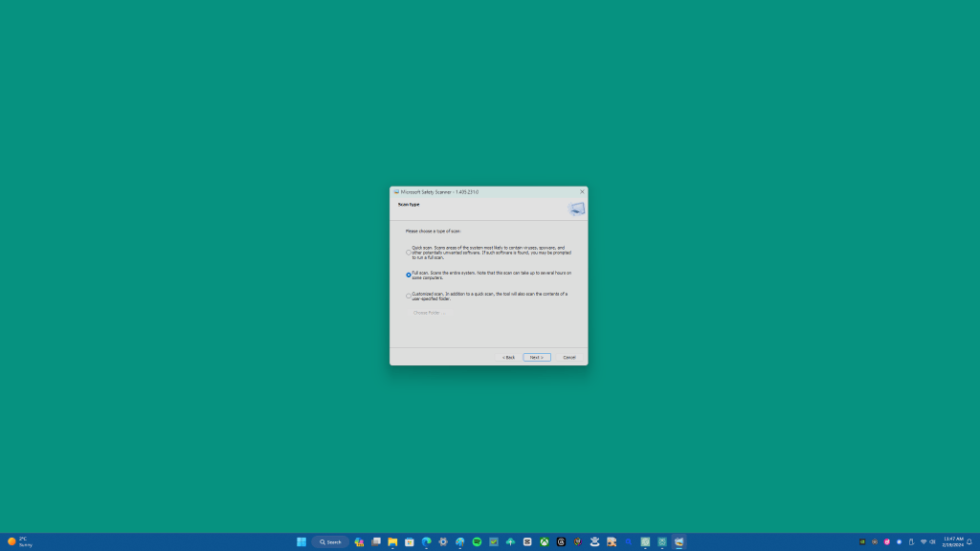
Task: Click the Wi-Fi icon in the system tray
Action: 924,541
